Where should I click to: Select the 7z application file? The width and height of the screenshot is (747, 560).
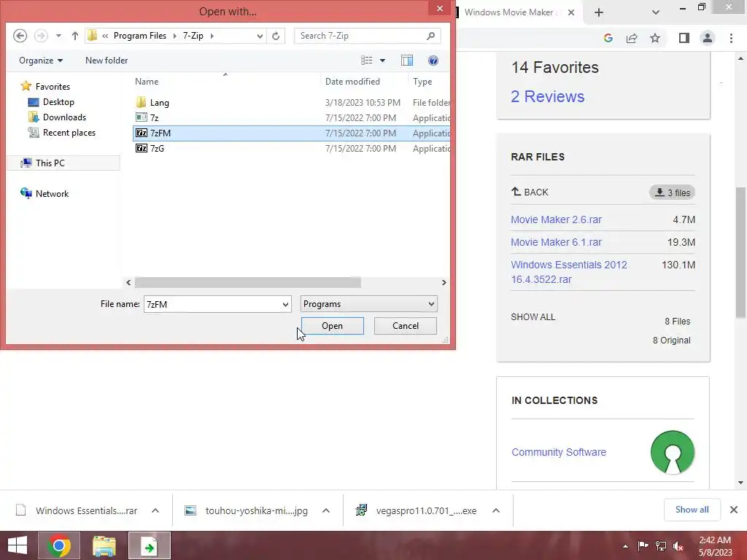pos(154,117)
